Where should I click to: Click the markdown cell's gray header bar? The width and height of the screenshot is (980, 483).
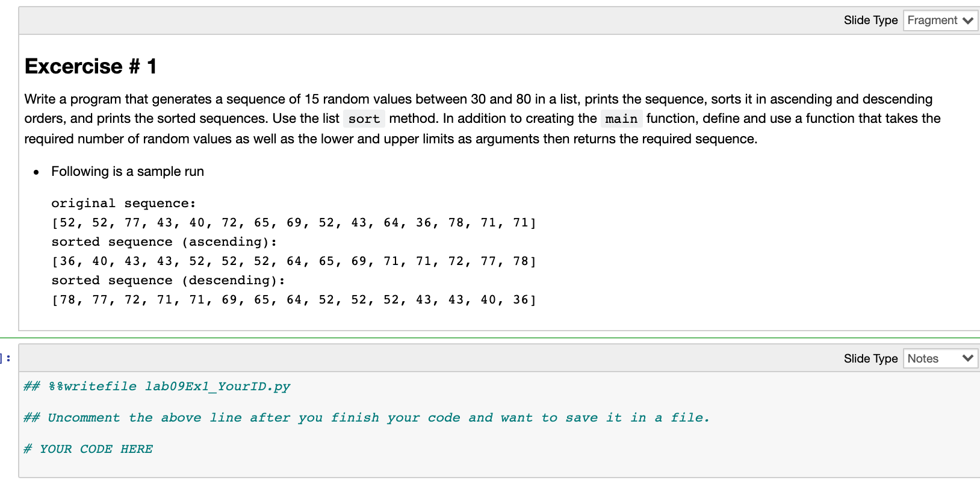coord(421,20)
